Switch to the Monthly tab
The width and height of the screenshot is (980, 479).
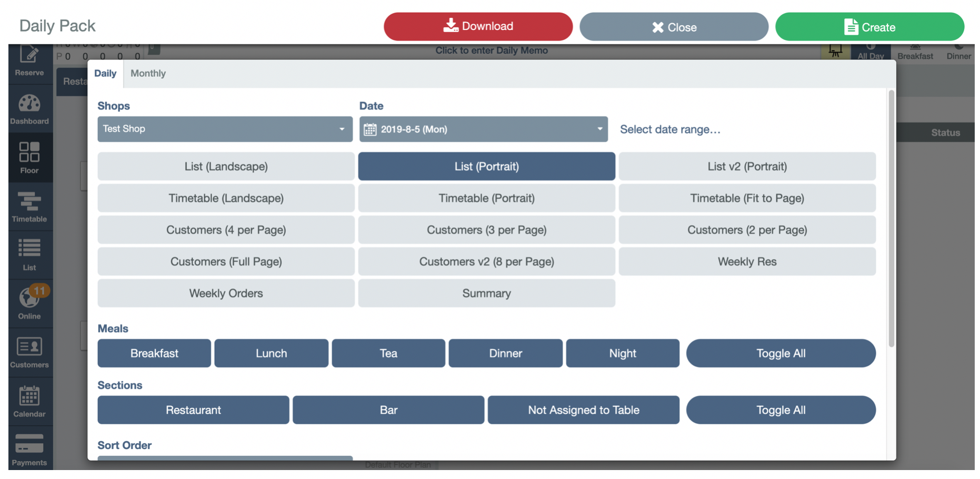[x=148, y=74]
